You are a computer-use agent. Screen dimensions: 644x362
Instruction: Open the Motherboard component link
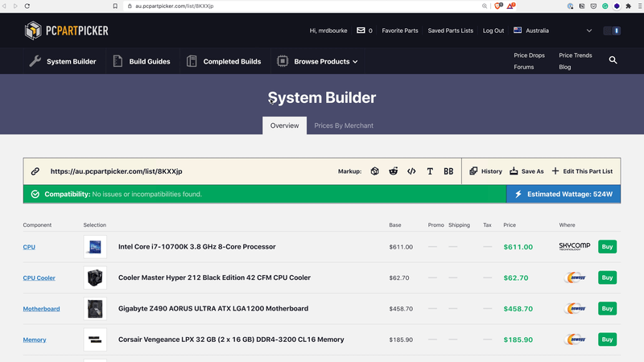point(41,309)
